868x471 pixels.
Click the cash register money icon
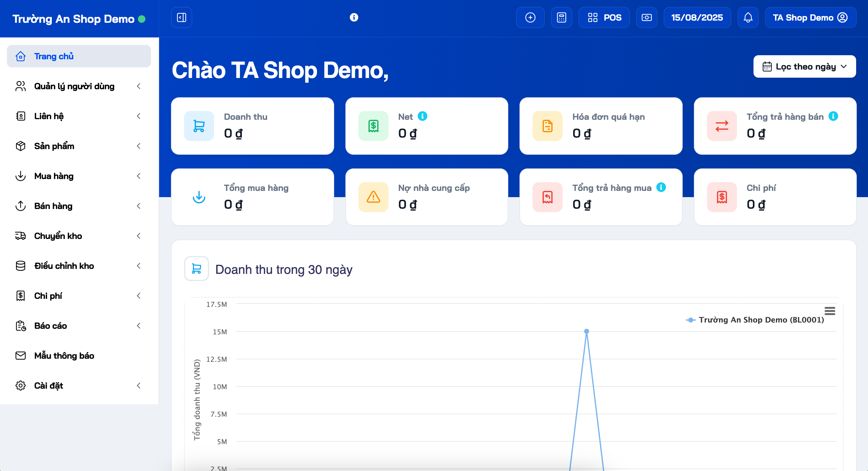coord(646,17)
